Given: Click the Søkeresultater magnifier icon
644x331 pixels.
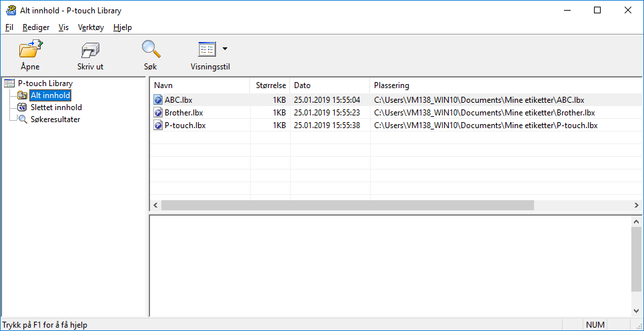Looking at the screenshot, I should point(23,119).
